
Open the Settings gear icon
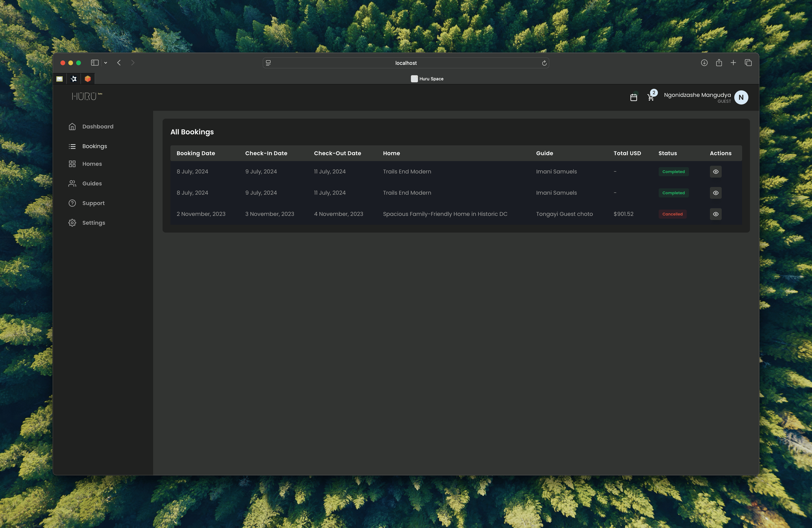click(72, 223)
